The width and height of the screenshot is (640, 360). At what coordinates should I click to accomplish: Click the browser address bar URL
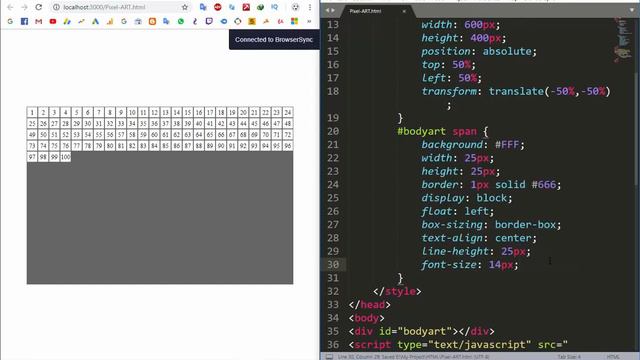click(104, 7)
